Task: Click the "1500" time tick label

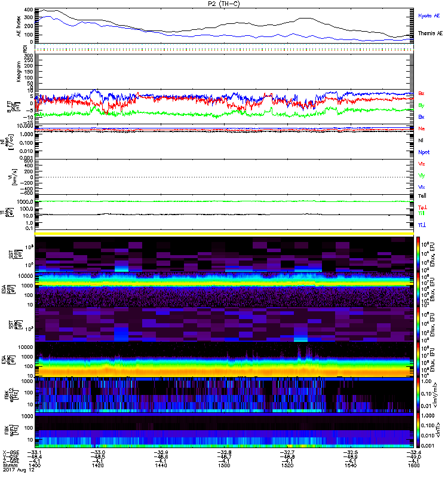Action: (x=225, y=465)
